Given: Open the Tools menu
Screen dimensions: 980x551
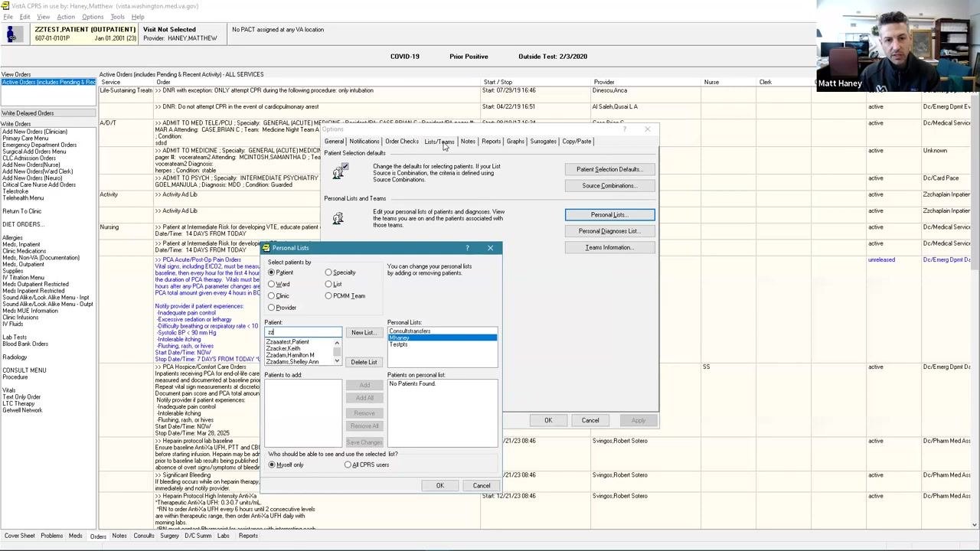Looking at the screenshot, I should 117,17.
